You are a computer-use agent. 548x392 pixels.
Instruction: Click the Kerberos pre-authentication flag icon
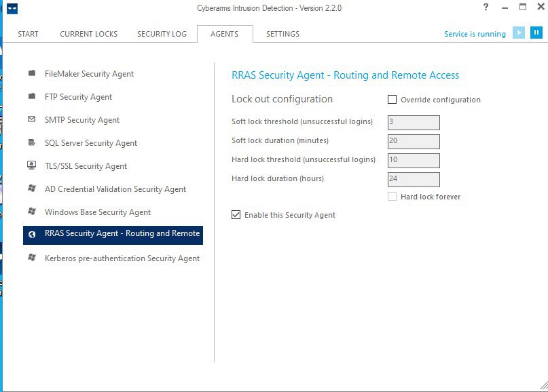[x=32, y=258]
